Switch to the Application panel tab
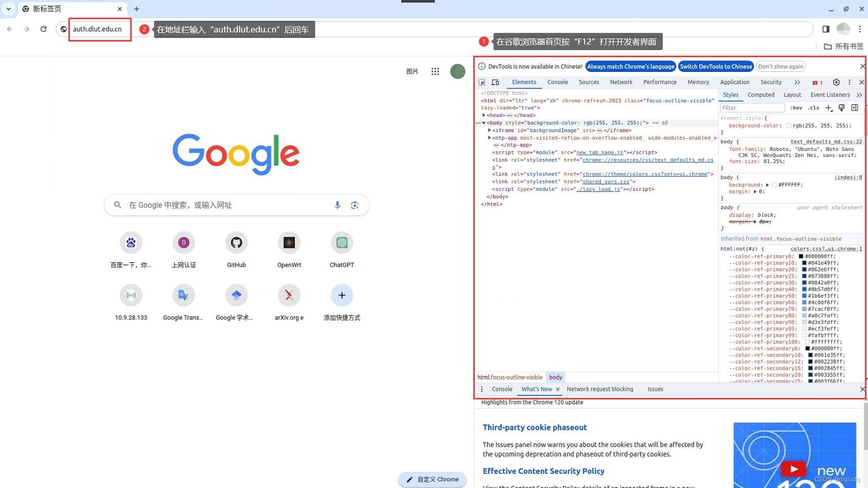Screen dimensions: 868x488 (734, 83)
